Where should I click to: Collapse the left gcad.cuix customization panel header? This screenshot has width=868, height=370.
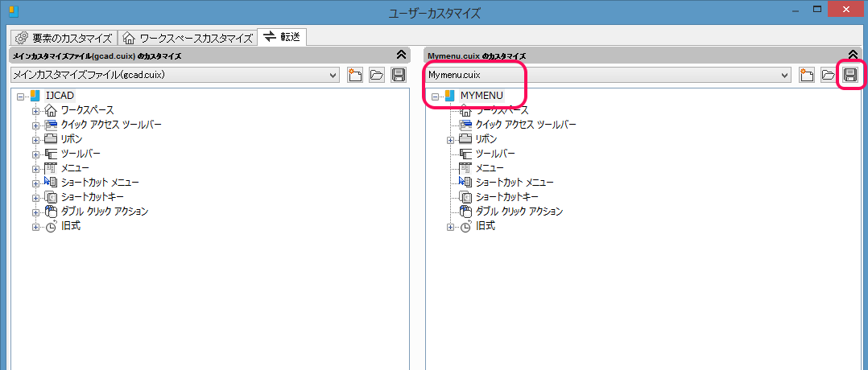402,55
